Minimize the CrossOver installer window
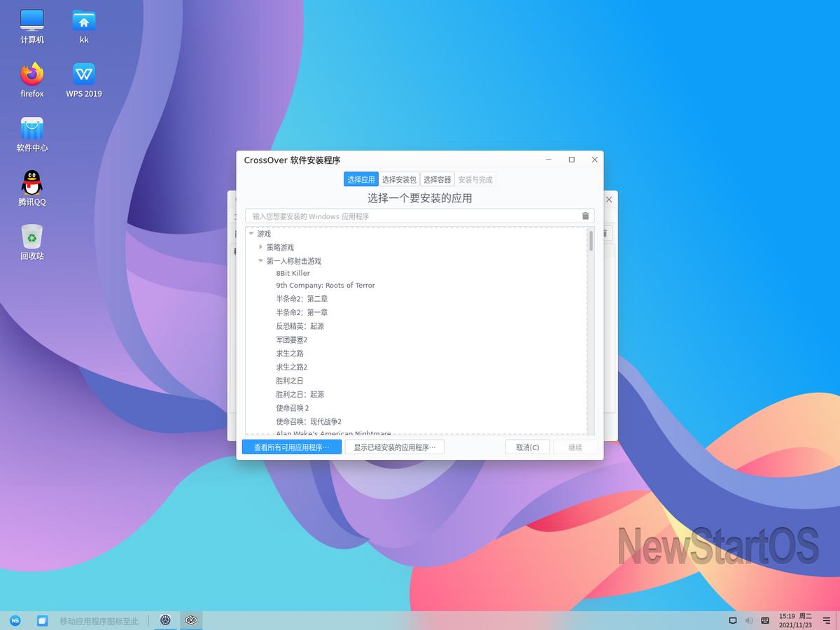This screenshot has height=630, width=840. pos(549,160)
